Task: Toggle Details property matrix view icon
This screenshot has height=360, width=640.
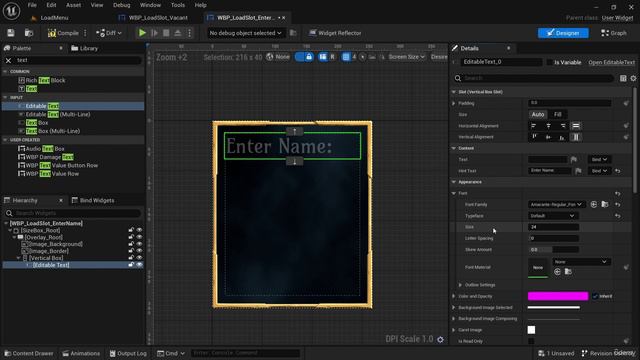Action: 623,78
